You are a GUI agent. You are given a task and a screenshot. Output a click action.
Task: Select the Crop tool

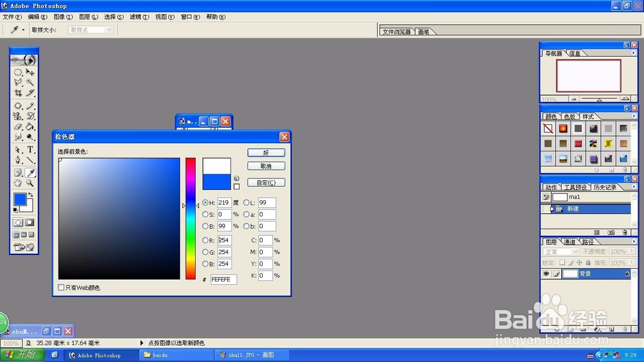coord(18,93)
